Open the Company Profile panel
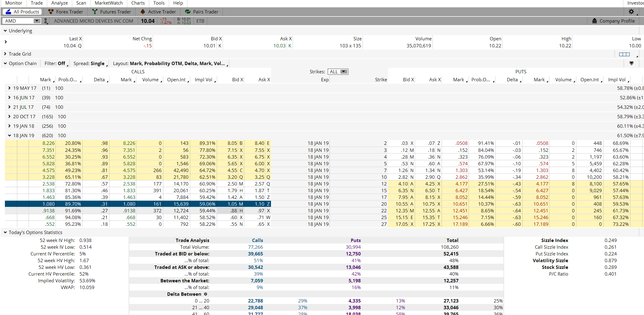The image size is (644, 315). coord(613,21)
